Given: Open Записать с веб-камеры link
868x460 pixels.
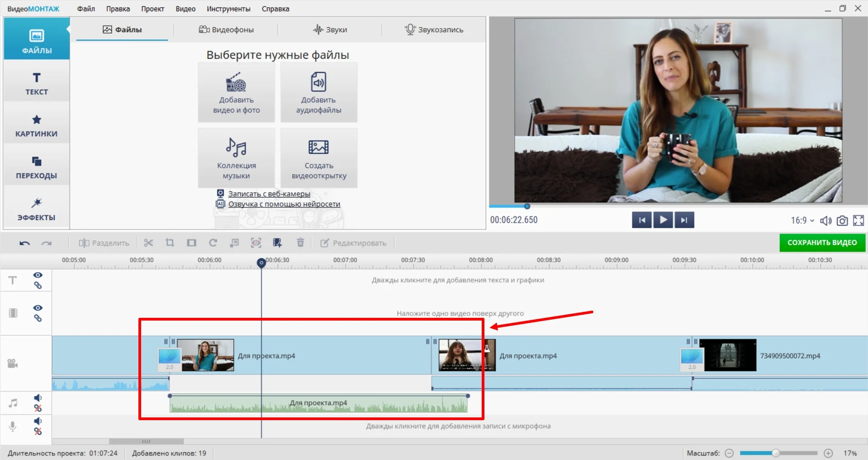Looking at the screenshot, I should pos(269,194).
